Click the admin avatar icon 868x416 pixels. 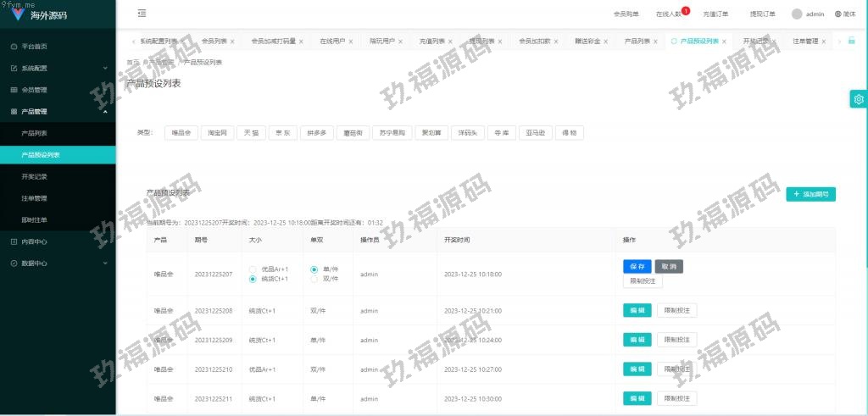(797, 14)
